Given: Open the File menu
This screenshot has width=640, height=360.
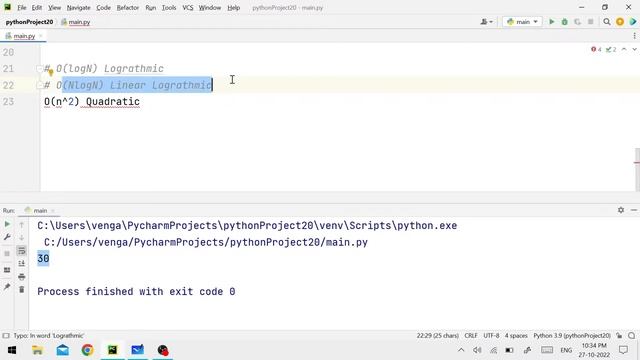Looking at the screenshot, I should pyautogui.click(x=22, y=7).
